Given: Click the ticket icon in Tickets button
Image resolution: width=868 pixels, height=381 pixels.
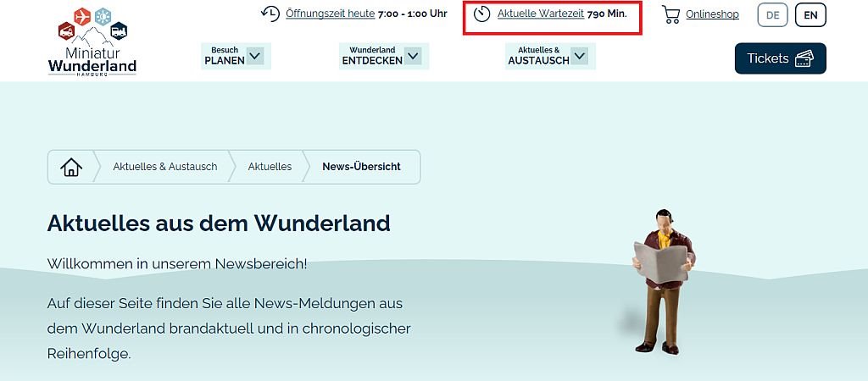Looking at the screenshot, I should tap(804, 58).
